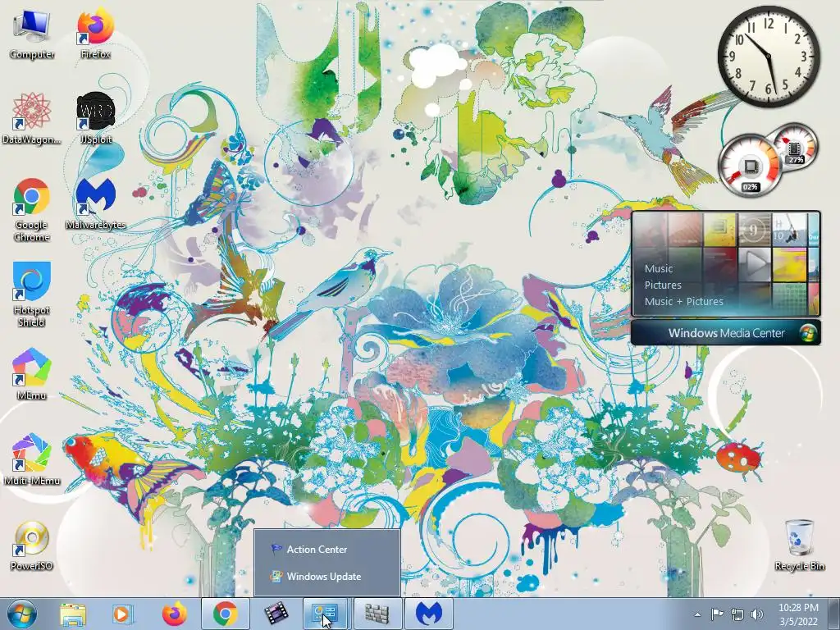This screenshot has width=840, height=630.
Task: Click the Windows Firewall brick taskbar icon
Action: (377, 614)
